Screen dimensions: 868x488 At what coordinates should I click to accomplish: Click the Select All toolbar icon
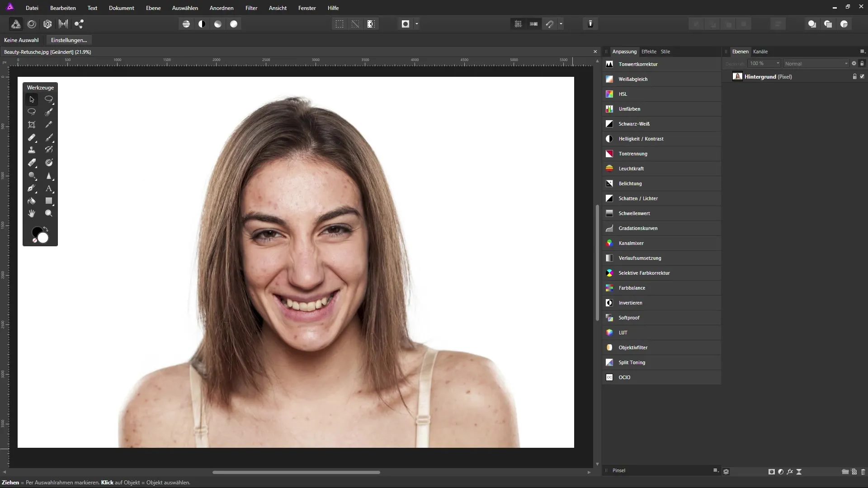pyautogui.click(x=340, y=24)
